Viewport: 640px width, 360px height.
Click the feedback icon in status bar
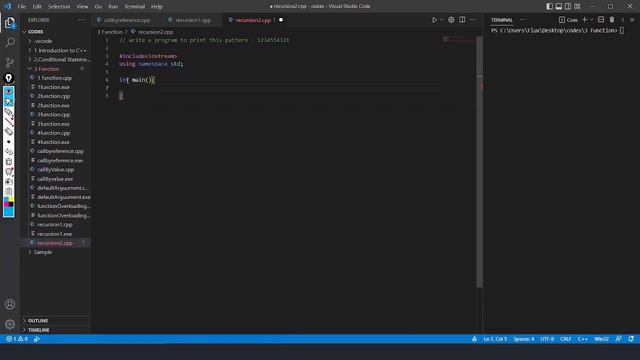[x=618, y=339]
